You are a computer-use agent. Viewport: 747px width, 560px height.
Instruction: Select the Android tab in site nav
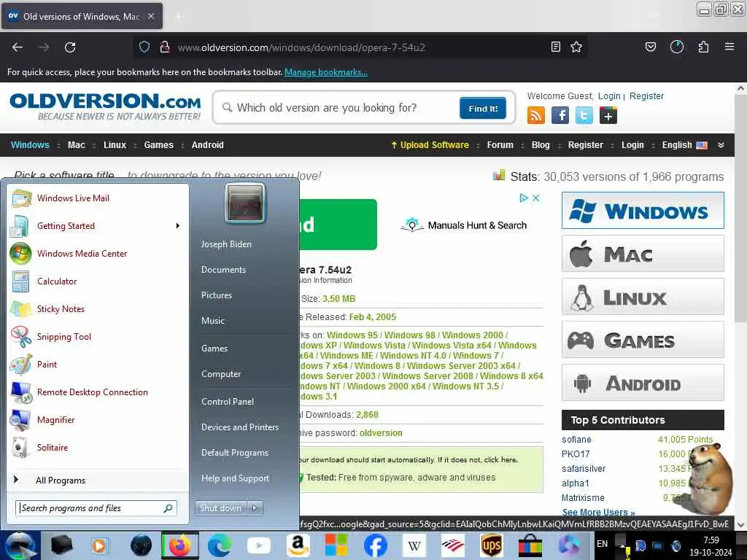(207, 145)
